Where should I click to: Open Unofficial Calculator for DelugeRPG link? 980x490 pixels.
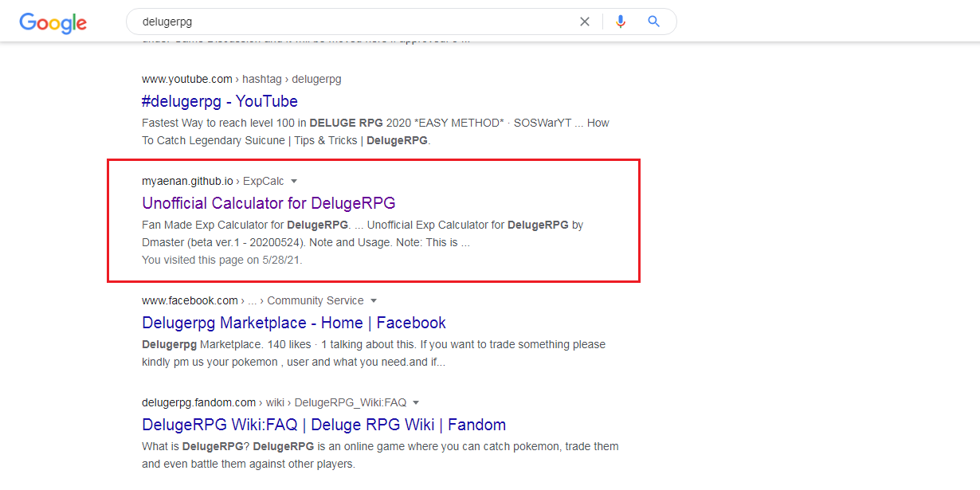pyautogui.click(x=269, y=203)
